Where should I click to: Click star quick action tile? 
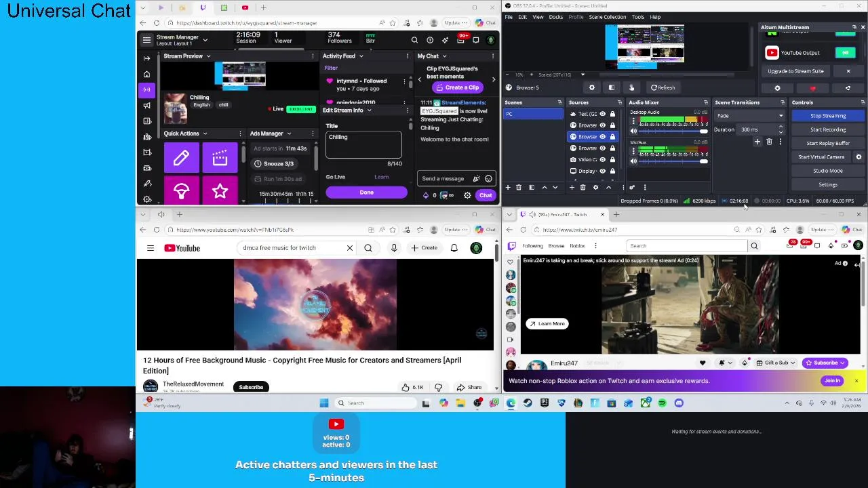point(220,192)
